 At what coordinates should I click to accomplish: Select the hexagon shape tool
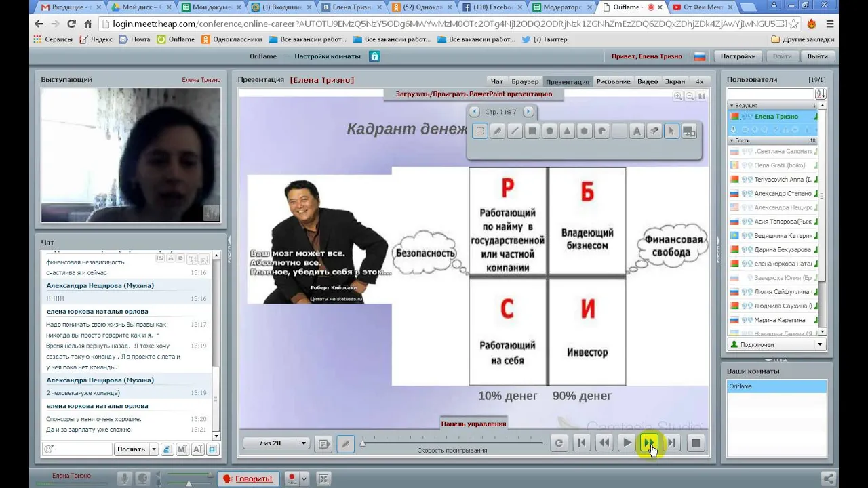(x=585, y=131)
